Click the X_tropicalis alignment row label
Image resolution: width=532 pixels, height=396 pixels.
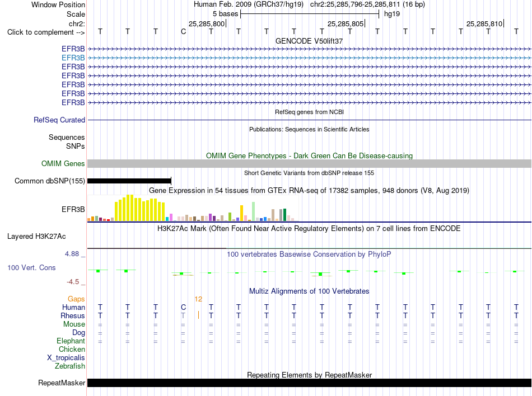point(66,358)
